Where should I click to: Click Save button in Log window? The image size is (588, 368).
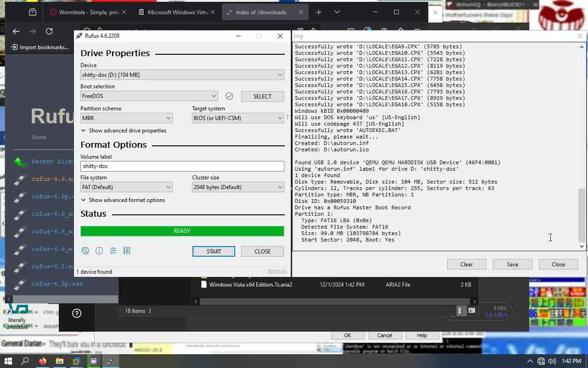[512, 264]
